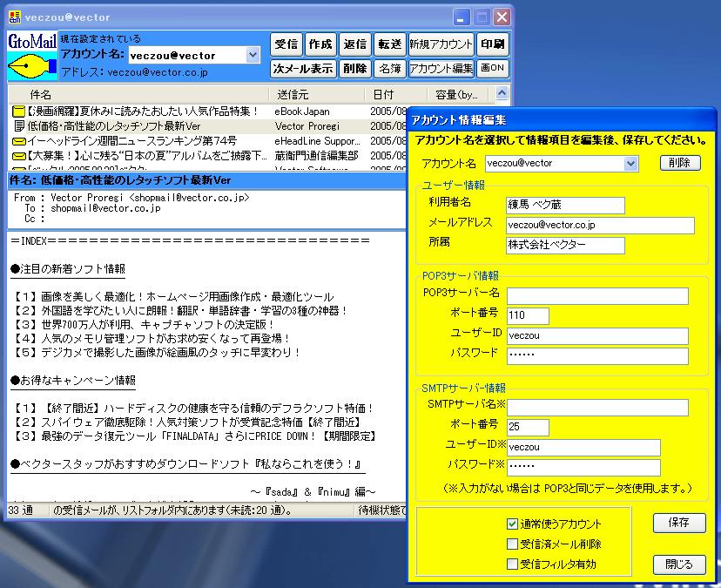Click the POP3 パスワード field
The width and height of the screenshot is (721, 588).
597,355
